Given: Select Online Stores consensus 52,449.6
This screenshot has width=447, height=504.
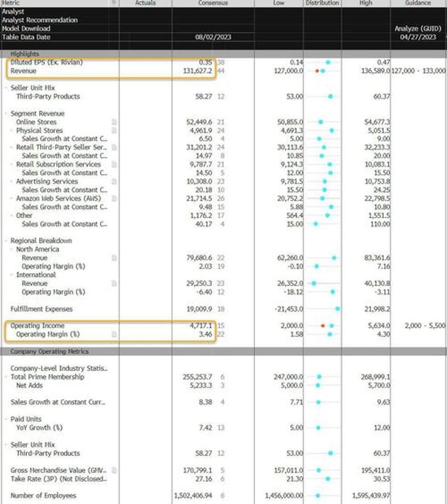Looking at the screenshot, I should 199,122.
